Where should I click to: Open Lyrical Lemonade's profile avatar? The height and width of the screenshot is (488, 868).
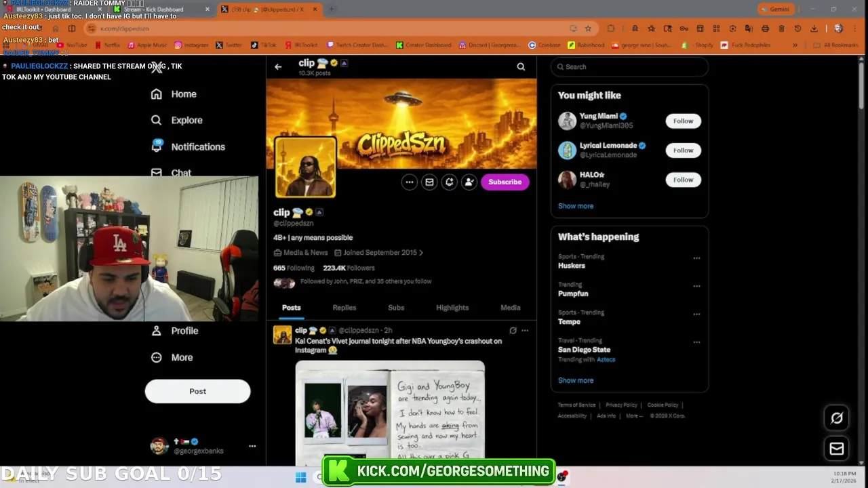567,150
